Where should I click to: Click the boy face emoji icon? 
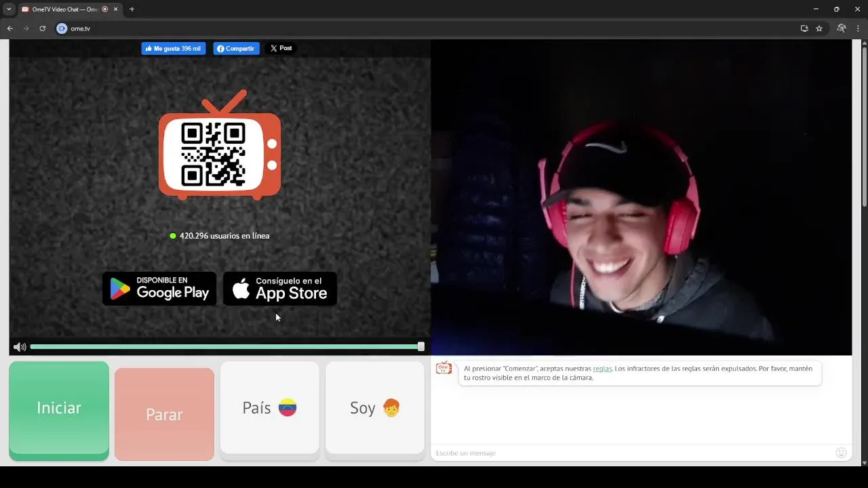click(x=391, y=407)
